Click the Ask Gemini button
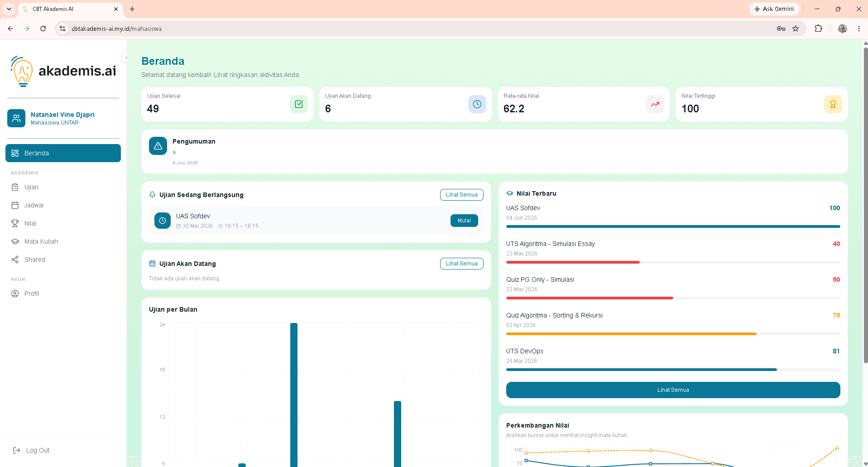This screenshot has width=868, height=467. pyautogui.click(x=774, y=9)
